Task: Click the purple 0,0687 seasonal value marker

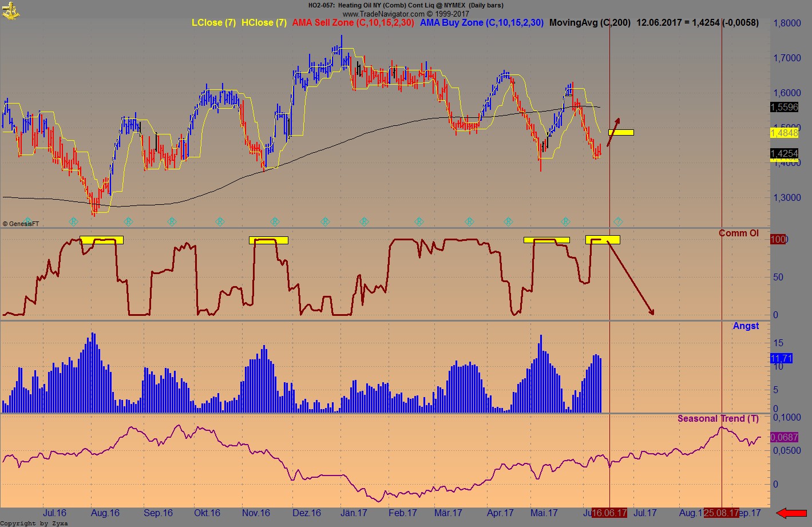Action: click(783, 438)
